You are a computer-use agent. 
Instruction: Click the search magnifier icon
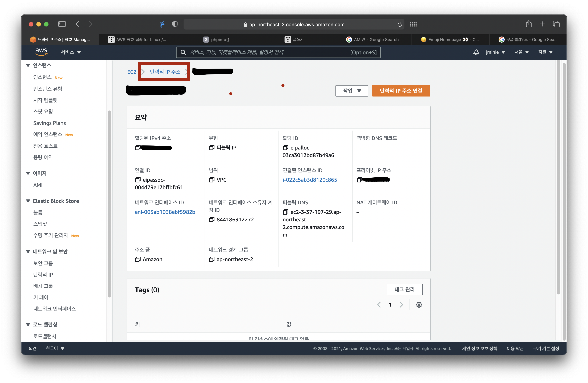(183, 52)
